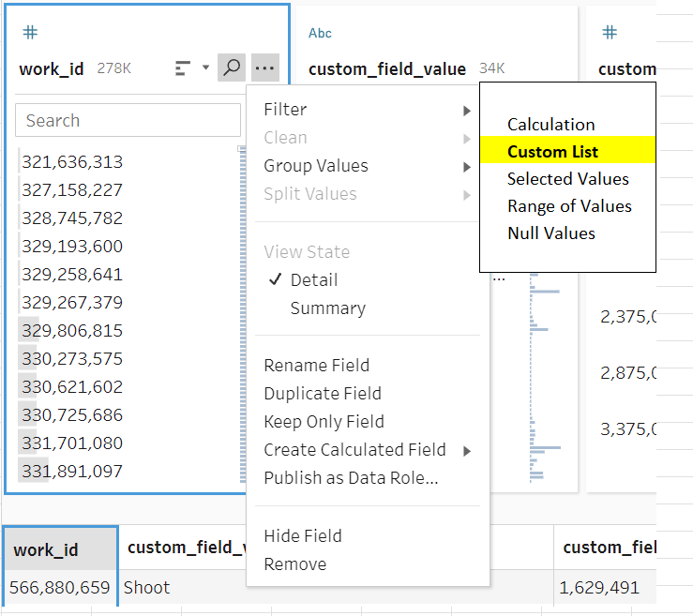Click the number type icon on third field
The width and height of the screenshot is (693, 616).
point(610,33)
